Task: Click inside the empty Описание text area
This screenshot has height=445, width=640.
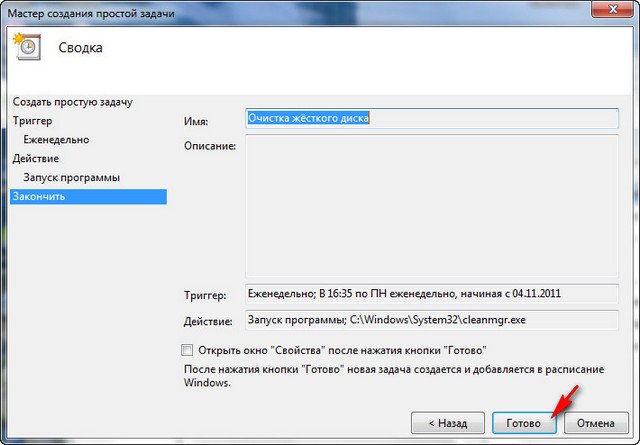Action: (x=432, y=206)
